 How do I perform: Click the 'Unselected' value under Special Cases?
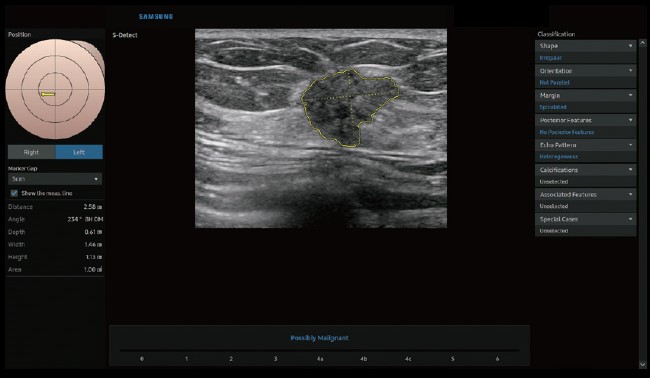[x=553, y=231]
